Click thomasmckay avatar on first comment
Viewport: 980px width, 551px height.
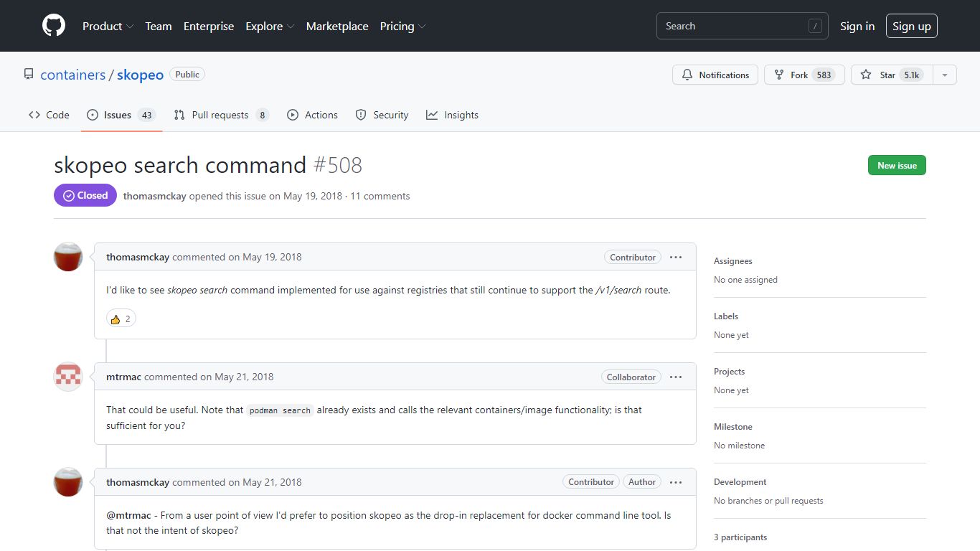(68, 257)
